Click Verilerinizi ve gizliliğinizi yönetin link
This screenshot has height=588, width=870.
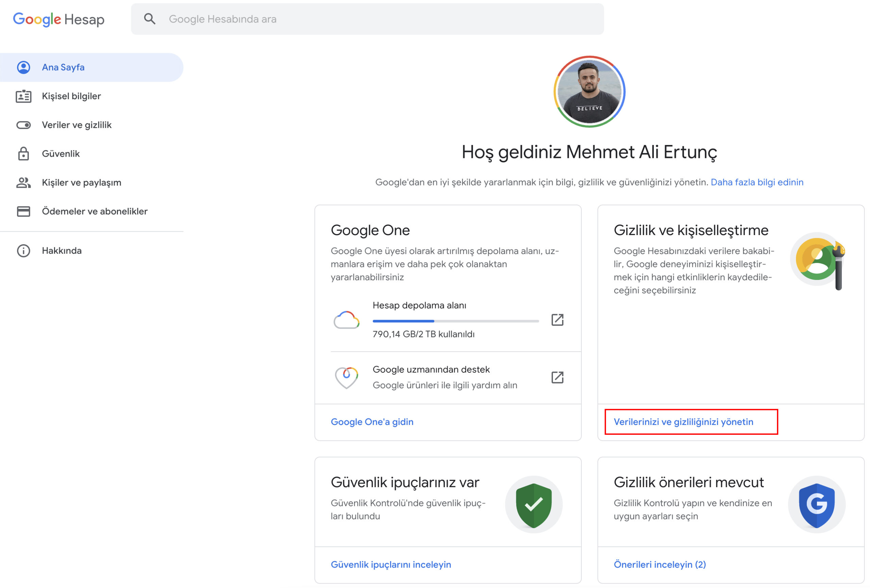coord(683,422)
